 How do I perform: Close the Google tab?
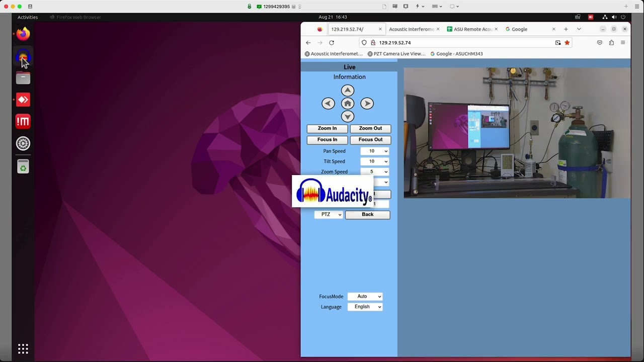[x=554, y=29]
